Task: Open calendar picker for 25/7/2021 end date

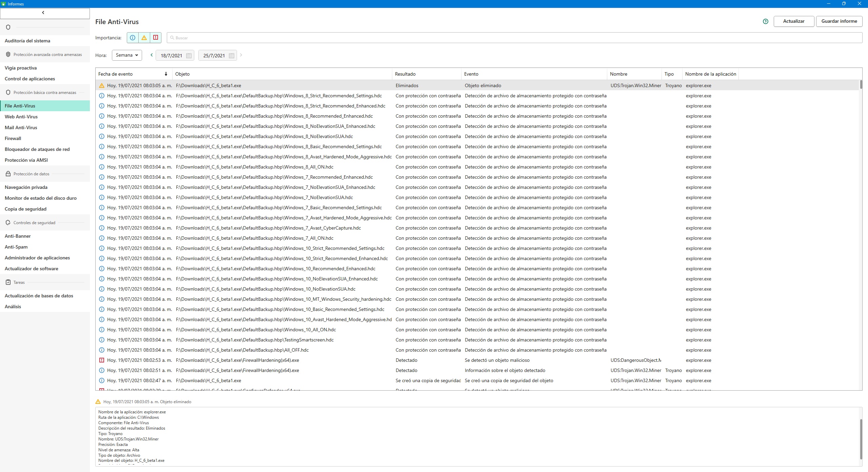Action: pos(232,56)
